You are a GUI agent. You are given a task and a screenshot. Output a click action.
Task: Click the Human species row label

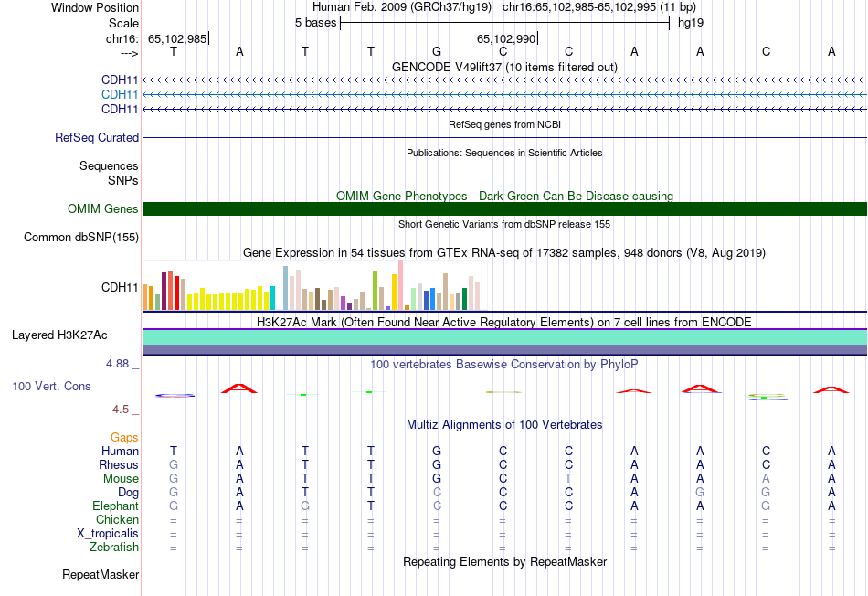pyautogui.click(x=120, y=452)
